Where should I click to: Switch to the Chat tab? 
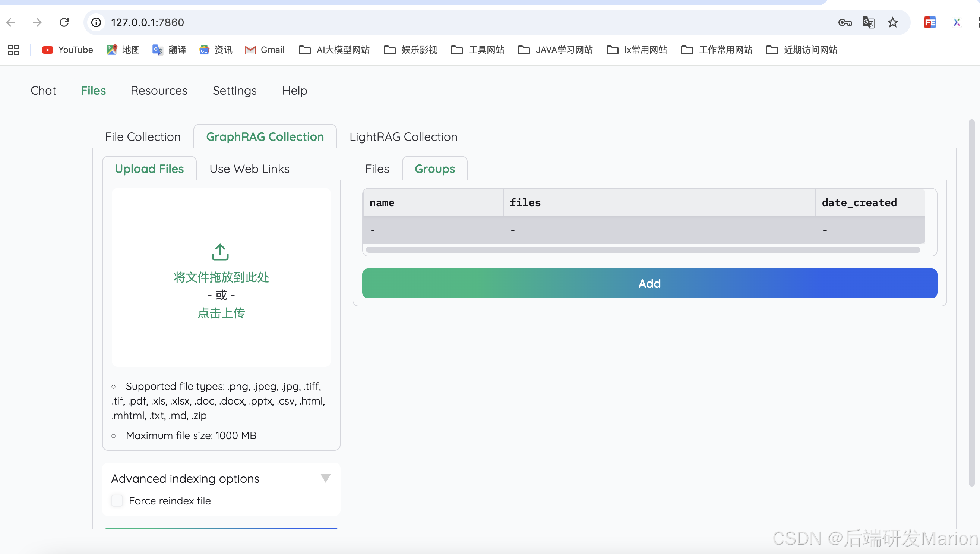pyautogui.click(x=43, y=91)
